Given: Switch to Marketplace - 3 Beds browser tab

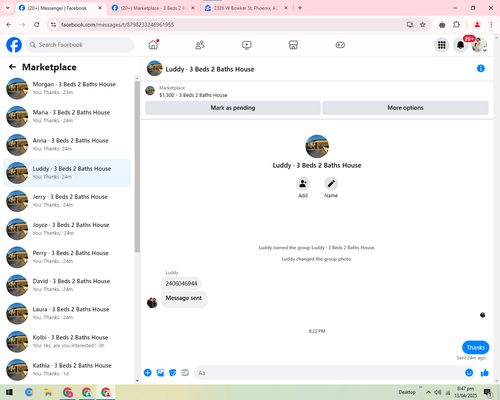Looking at the screenshot, I should [154, 8].
